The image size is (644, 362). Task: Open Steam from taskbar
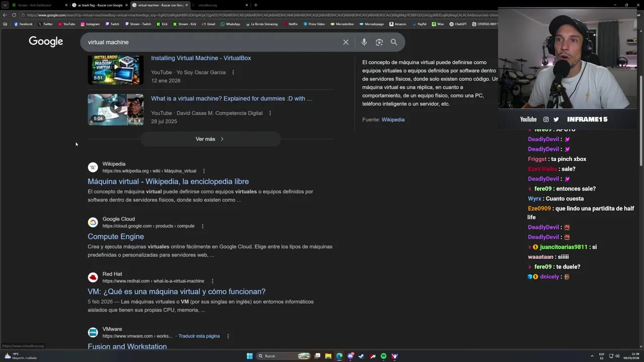coord(361,356)
